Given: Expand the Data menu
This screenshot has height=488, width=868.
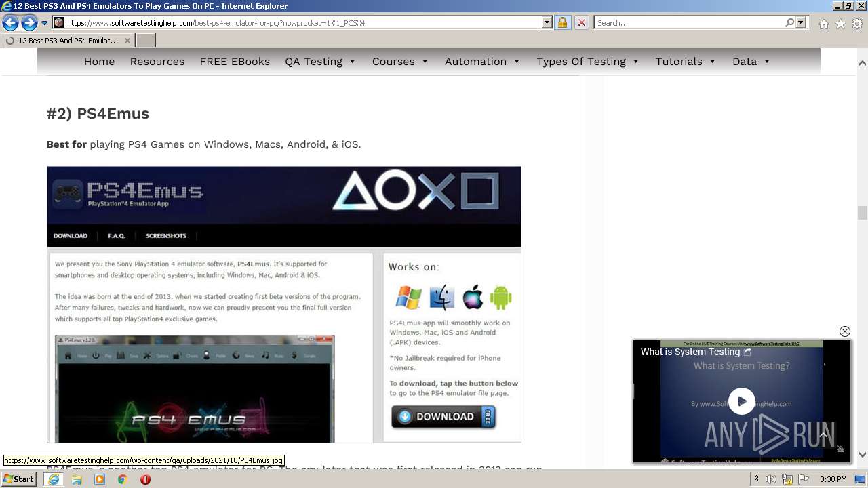Looking at the screenshot, I should coord(751,61).
